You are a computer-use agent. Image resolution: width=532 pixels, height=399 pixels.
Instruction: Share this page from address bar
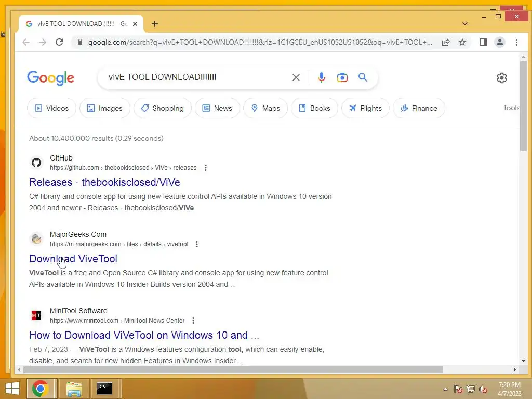(x=446, y=42)
